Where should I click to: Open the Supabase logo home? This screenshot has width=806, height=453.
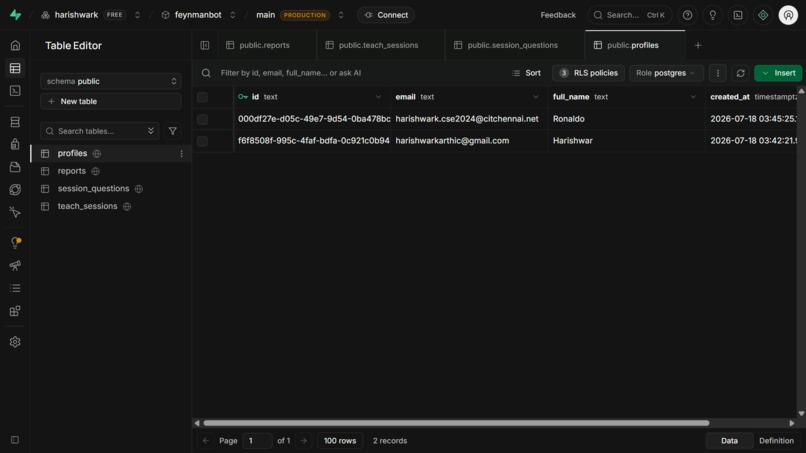click(x=15, y=15)
